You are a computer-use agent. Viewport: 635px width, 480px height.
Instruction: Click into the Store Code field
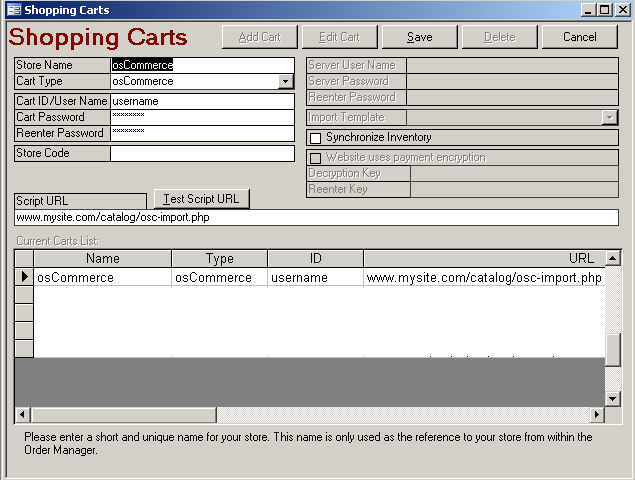point(202,153)
